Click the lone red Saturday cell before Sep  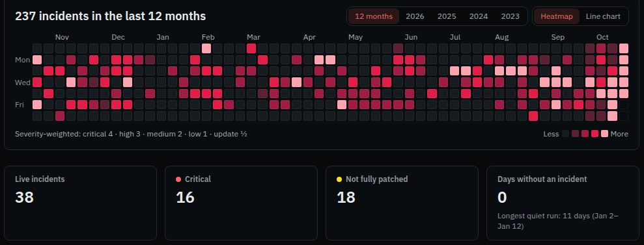[533, 116]
